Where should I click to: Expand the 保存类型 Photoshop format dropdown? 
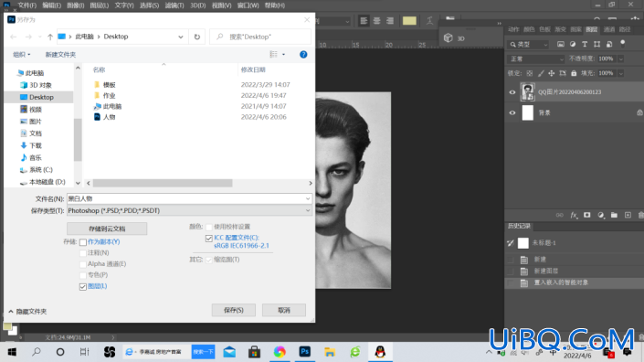(189, 211)
